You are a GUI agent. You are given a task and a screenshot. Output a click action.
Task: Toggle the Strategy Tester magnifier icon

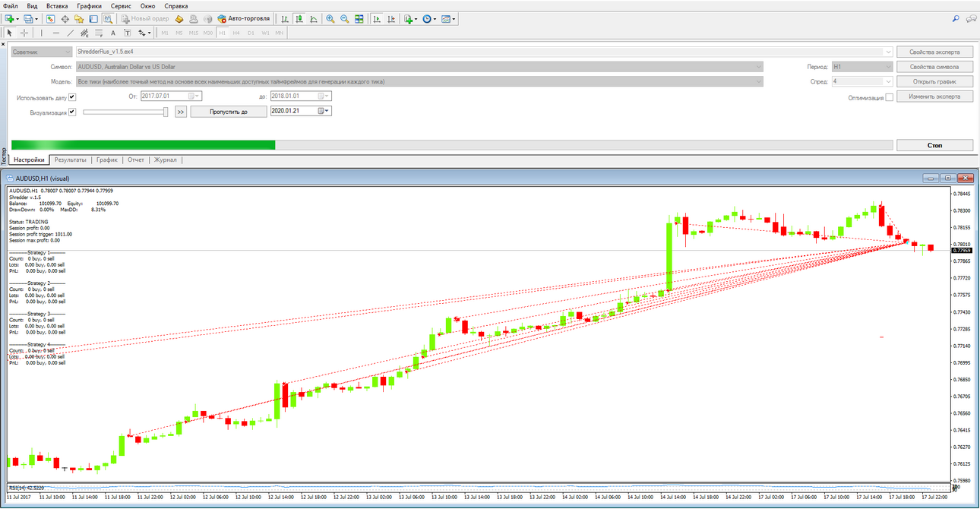click(x=108, y=18)
